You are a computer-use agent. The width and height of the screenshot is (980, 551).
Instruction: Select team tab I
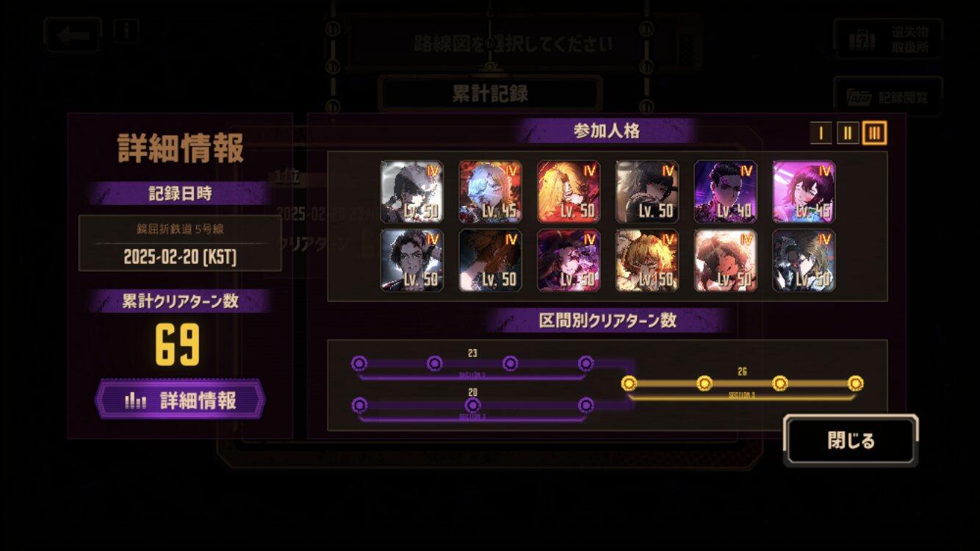point(821,133)
